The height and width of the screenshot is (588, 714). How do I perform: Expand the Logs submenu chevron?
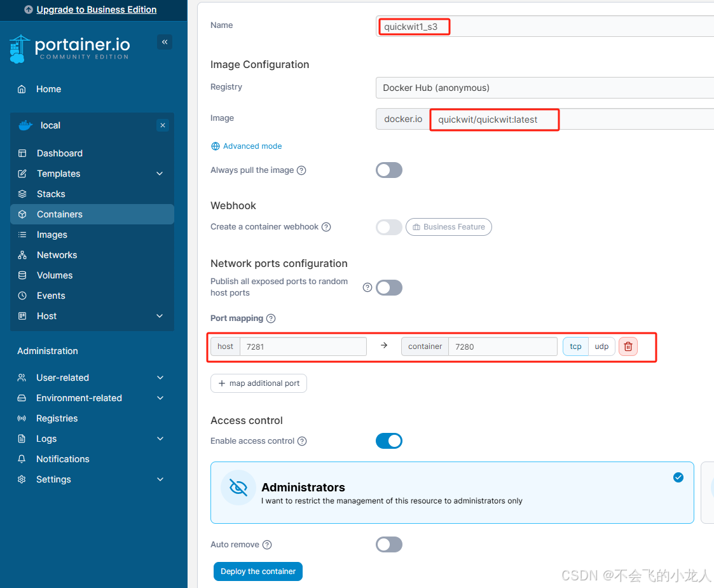point(160,439)
